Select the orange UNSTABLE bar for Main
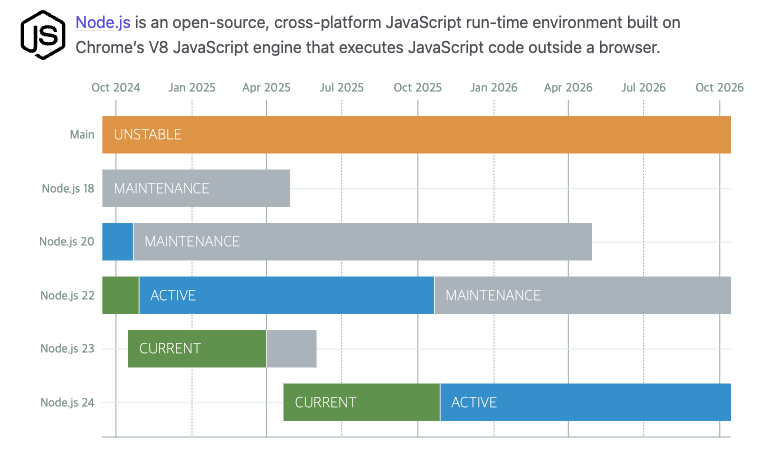Viewport: 776px width, 455px height. (416, 135)
